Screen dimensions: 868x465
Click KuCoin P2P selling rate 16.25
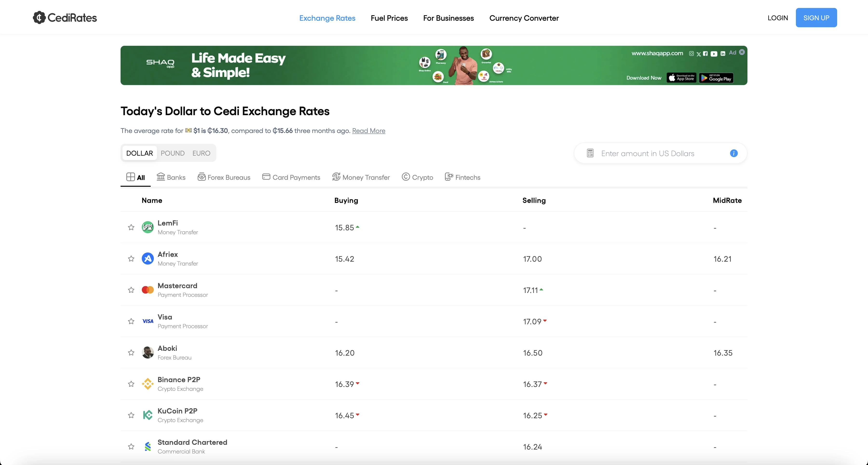(x=532, y=416)
